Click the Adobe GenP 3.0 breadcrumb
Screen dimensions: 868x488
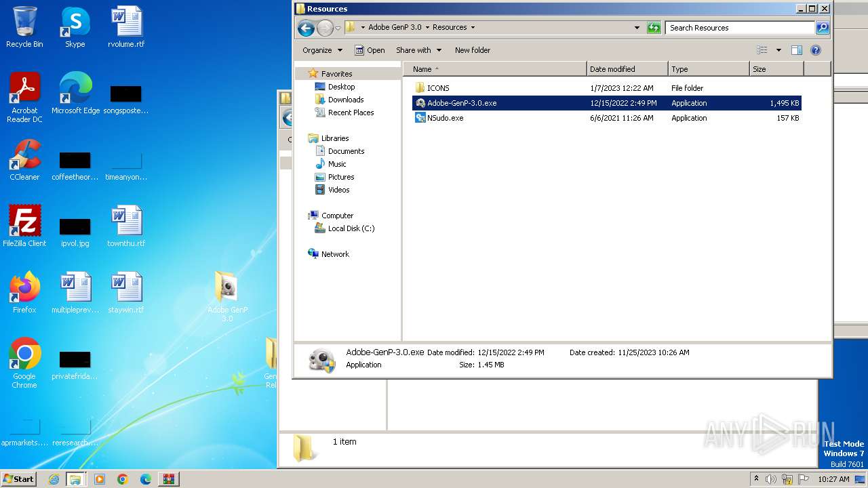coord(395,28)
